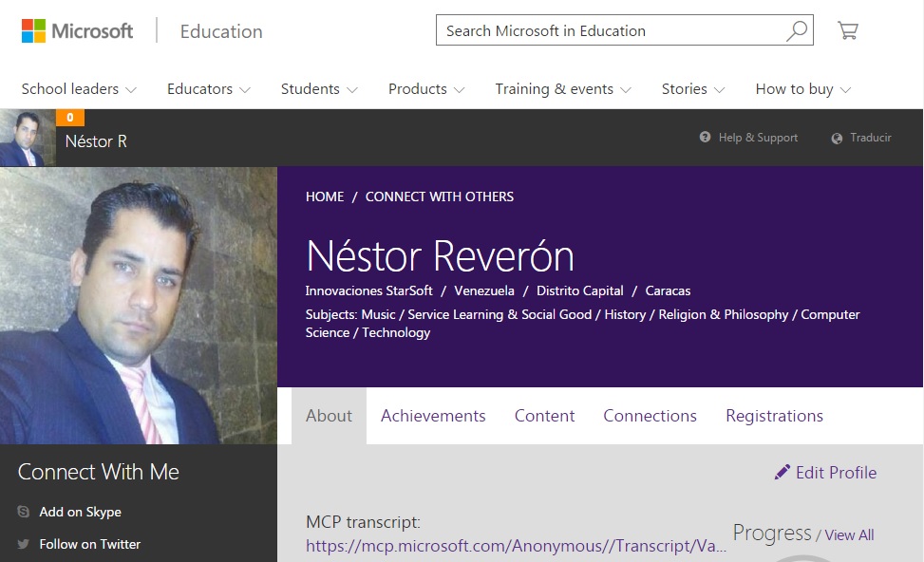Click the Twitter bird icon

tap(24, 544)
